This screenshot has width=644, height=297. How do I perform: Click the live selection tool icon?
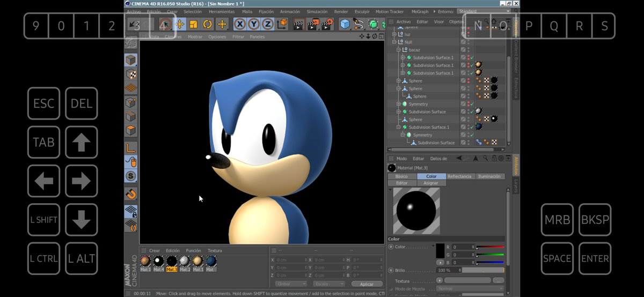point(166,24)
